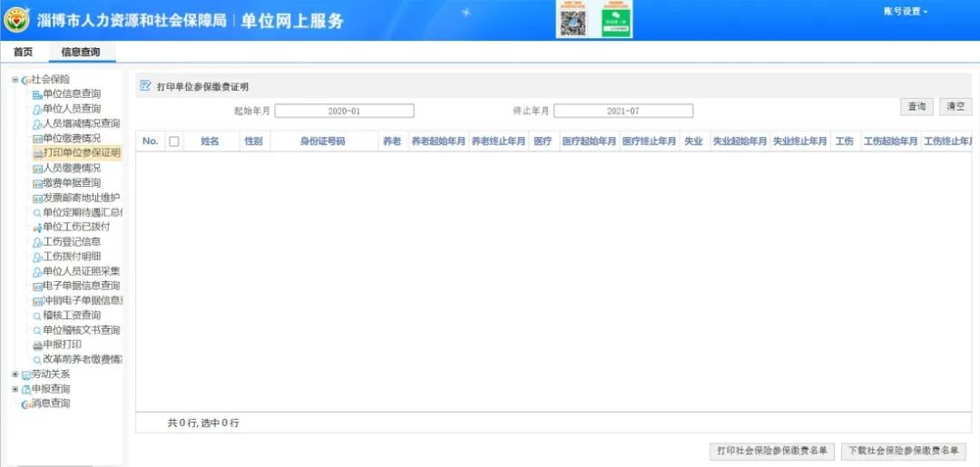
Task: Click the 单位缴费情况 table icon
Action: click(37, 140)
